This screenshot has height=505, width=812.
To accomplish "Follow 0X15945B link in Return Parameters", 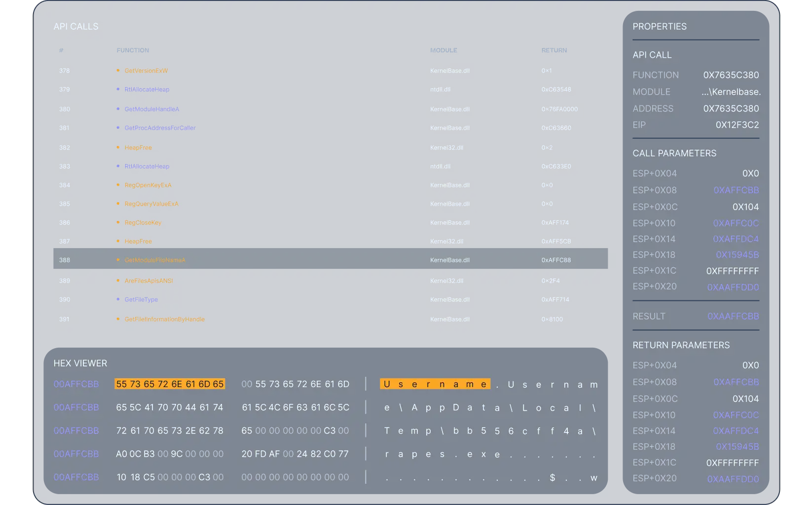I will coord(738,446).
